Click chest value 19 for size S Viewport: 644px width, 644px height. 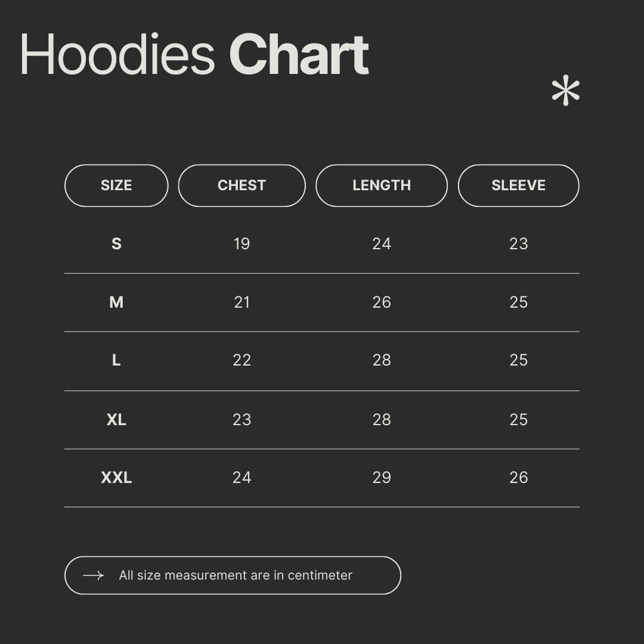click(x=241, y=243)
